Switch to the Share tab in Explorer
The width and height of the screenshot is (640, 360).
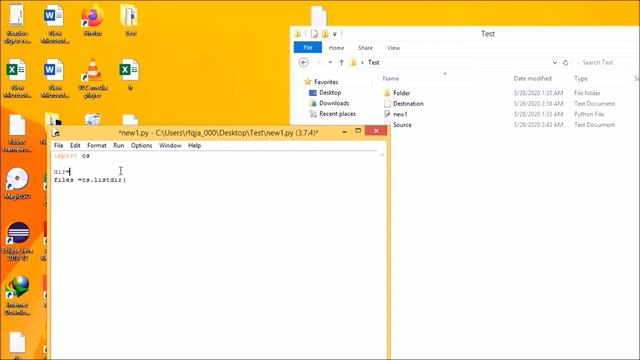point(365,48)
